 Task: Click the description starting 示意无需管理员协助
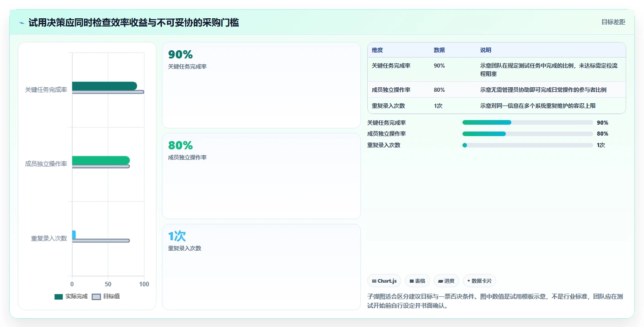tap(543, 90)
